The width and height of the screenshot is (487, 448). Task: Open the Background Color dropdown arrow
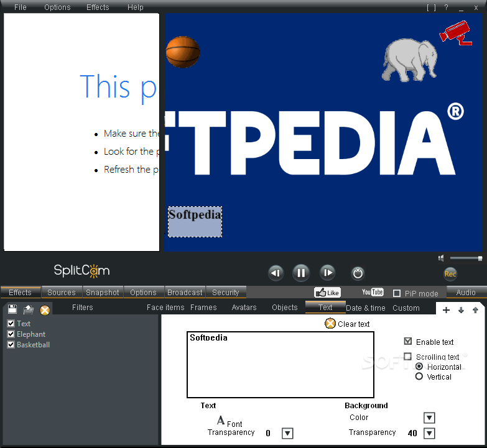tap(429, 418)
